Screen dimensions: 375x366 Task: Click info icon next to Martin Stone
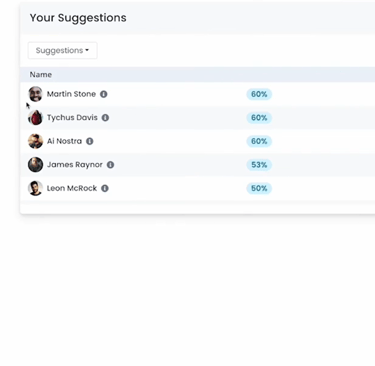(104, 94)
